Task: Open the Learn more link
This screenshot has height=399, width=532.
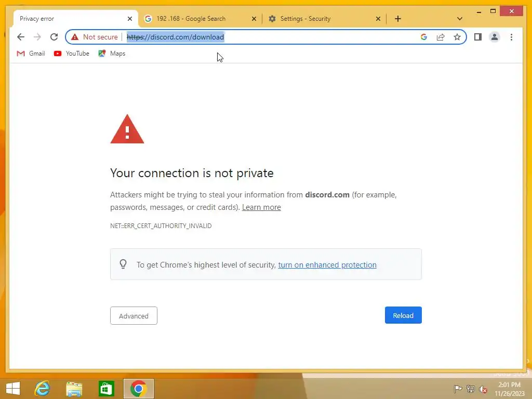Action: pyautogui.click(x=261, y=207)
